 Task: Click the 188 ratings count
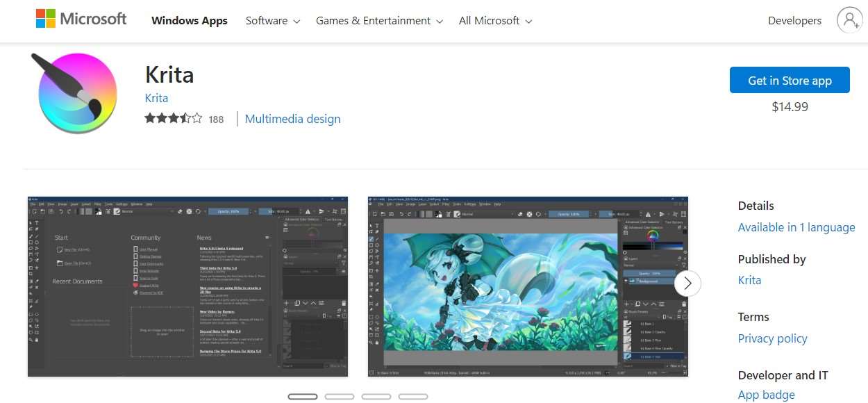(x=216, y=120)
